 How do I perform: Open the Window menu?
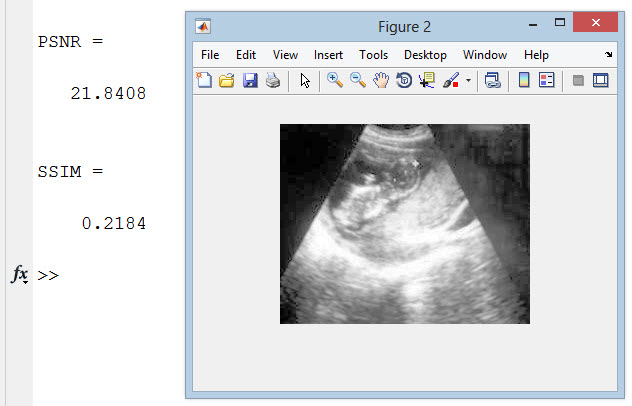485,55
